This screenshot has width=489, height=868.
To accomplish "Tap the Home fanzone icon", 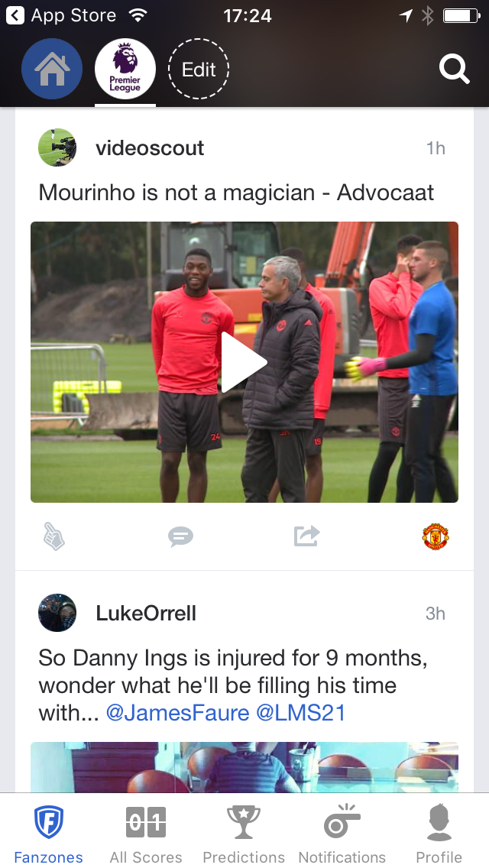I will (x=52, y=70).
